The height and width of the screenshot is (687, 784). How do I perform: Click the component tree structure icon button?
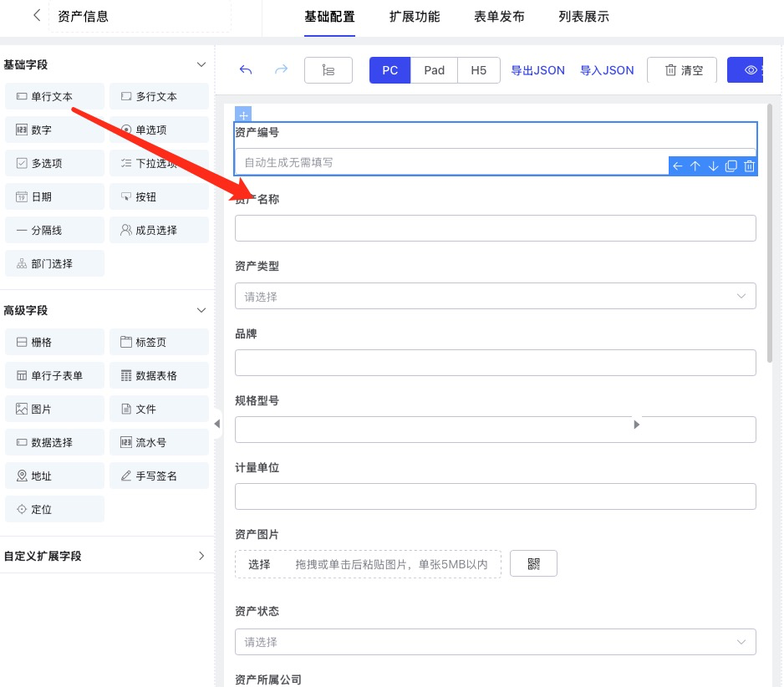[328, 70]
